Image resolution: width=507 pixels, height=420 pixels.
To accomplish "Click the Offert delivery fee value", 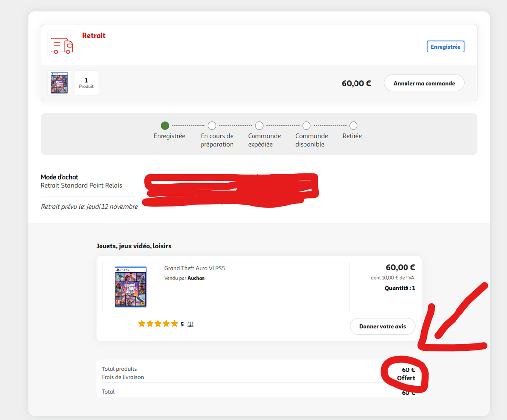I will pyautogui.click(x=406, y=378).
